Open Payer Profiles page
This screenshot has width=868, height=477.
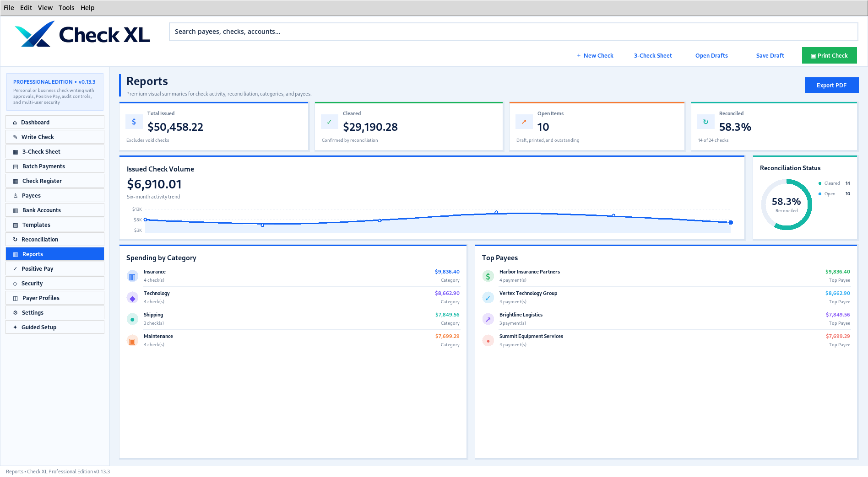coord(55,298)
